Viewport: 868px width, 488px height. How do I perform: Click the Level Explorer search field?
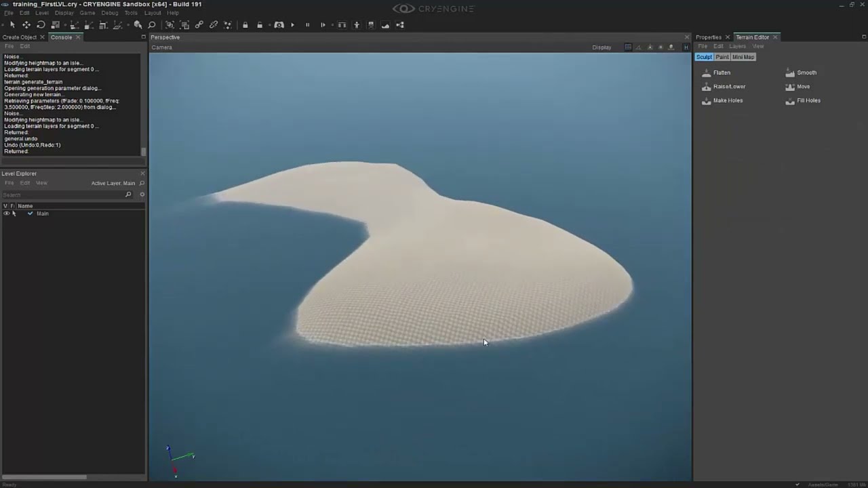pyautogui.click(x=67, y=195)
